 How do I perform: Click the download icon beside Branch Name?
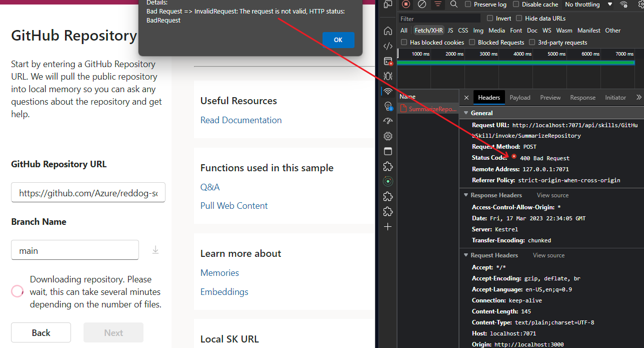(x=155, y=250)
